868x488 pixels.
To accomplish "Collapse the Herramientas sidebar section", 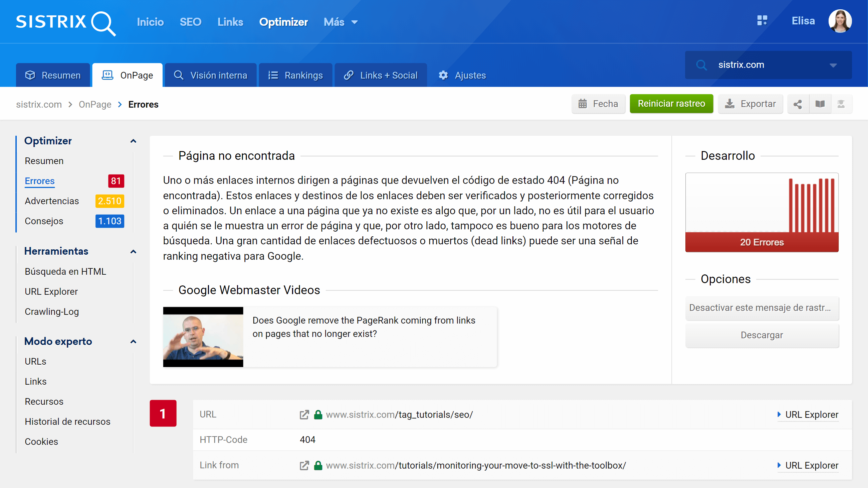I will tap(134, 252).
